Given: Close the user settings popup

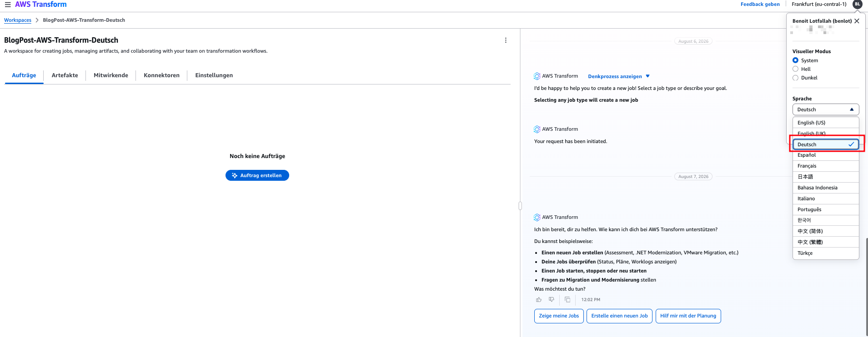Looking at the screenshot, I should pyautogui.click(x=857, y=21).
